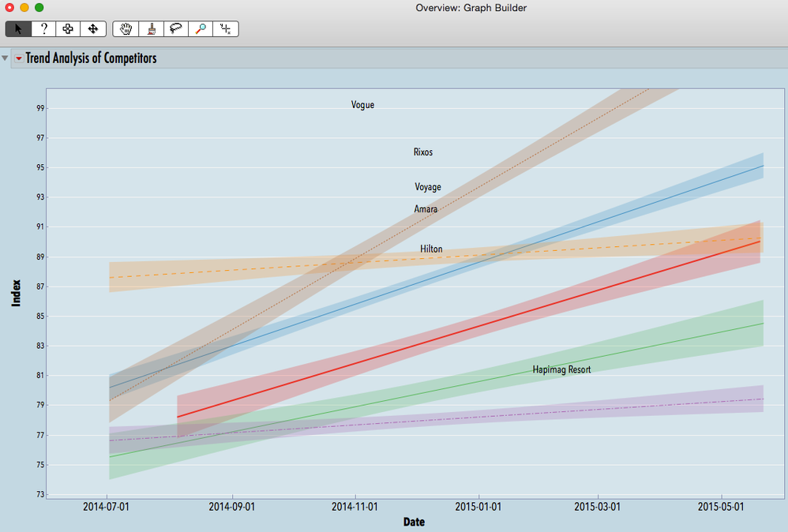The height and width of the screenshot is (532, 788).
Task: Select the 2014-09-01 date tick label
Action: click(231, 507)
